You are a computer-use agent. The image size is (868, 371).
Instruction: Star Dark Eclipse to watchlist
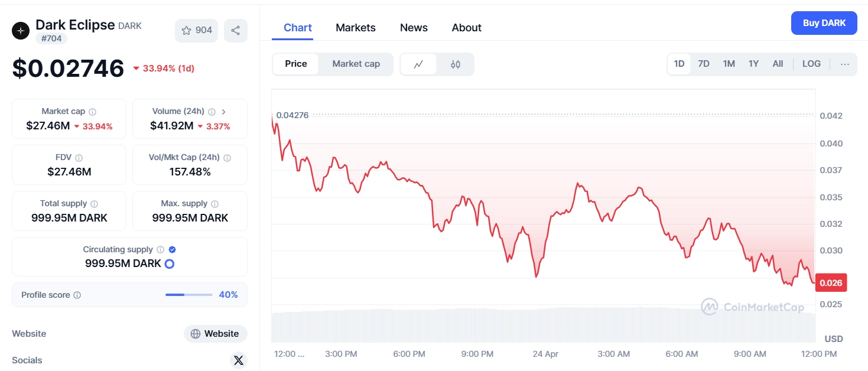(x=196, y=31)
